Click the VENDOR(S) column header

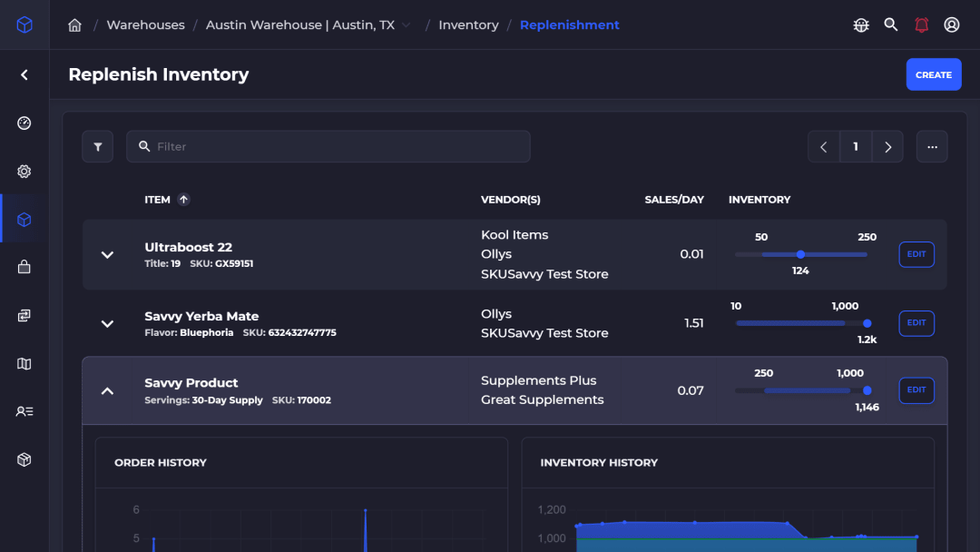511,200
